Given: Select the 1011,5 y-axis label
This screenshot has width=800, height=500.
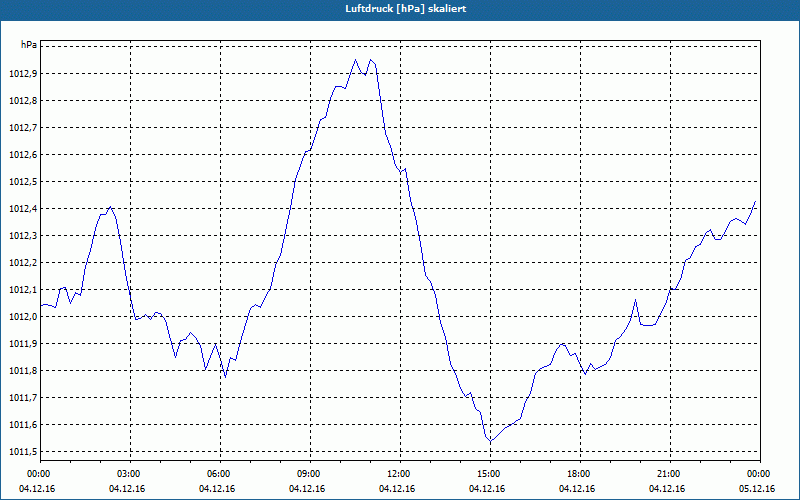Looking at the screenshot, I should click(23, 453).
